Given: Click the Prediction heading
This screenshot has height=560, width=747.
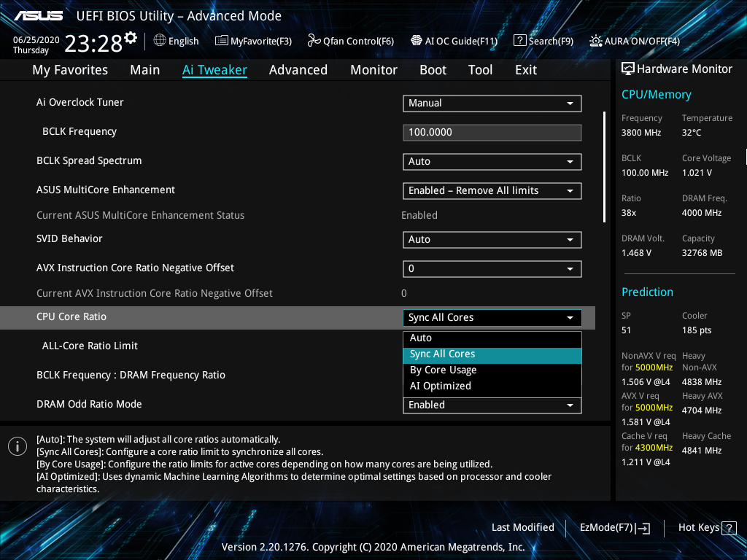Looking at the screenshot, I should point(647,292).
